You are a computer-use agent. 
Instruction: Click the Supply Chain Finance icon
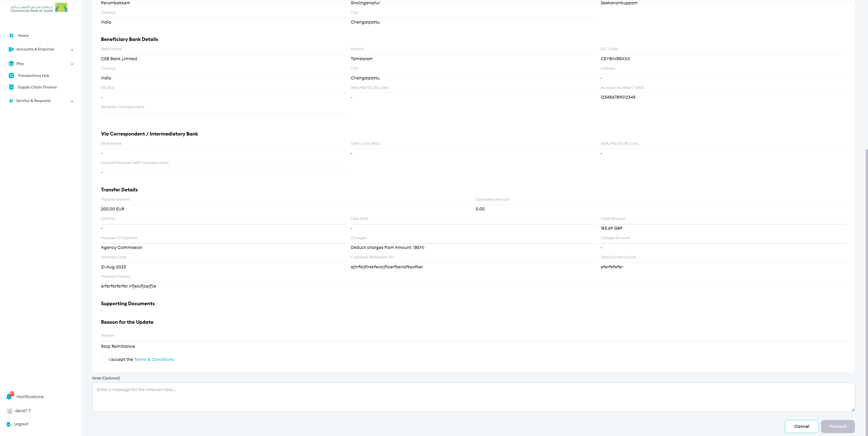11,87
